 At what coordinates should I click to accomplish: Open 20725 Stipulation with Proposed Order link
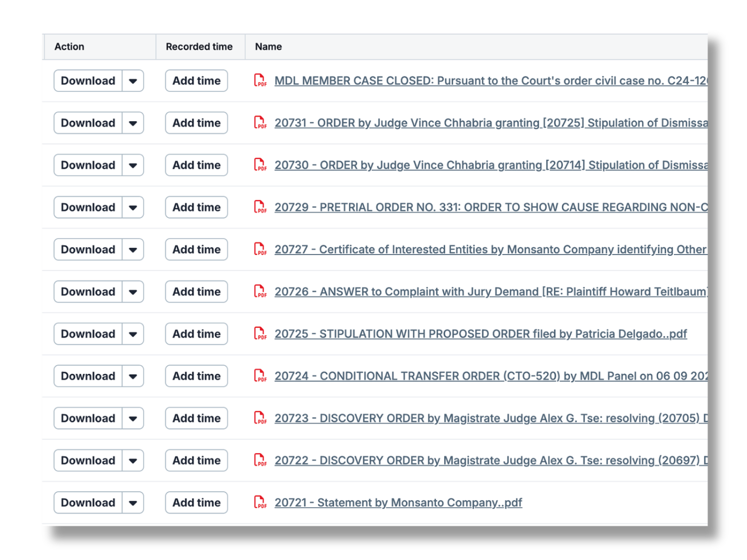(x=480, y=334)
